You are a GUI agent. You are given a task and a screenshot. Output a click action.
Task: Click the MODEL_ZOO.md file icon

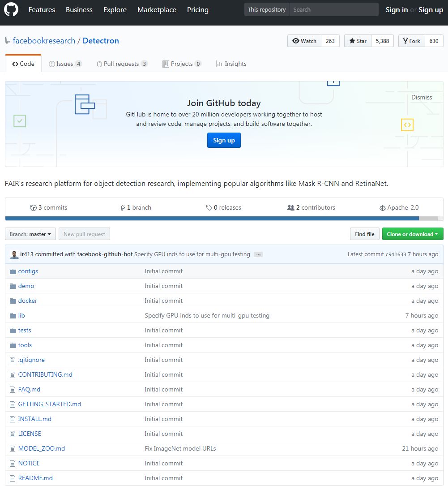tap(13, 449)
